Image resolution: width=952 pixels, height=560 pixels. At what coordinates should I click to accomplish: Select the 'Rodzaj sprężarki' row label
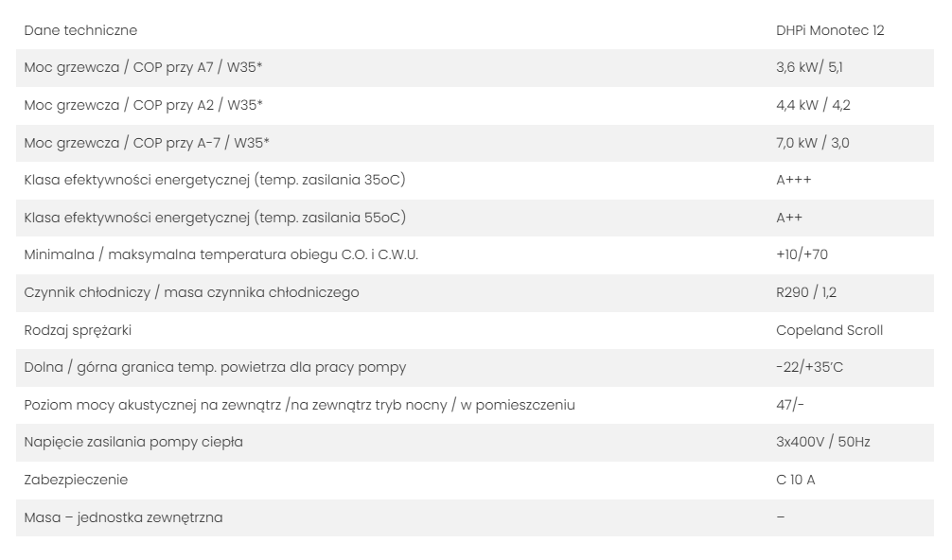coord(79,330)
